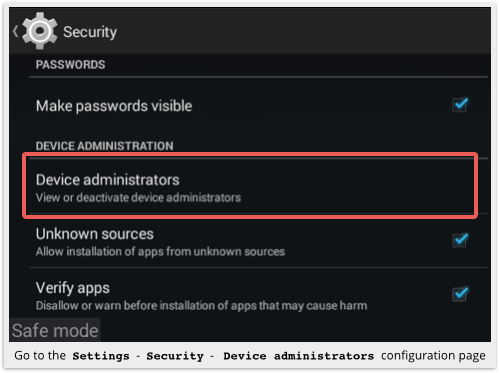Toggle the Unknown sources checkbox
The width and height of the screenshot is (499, 373).
coord(460,239)
